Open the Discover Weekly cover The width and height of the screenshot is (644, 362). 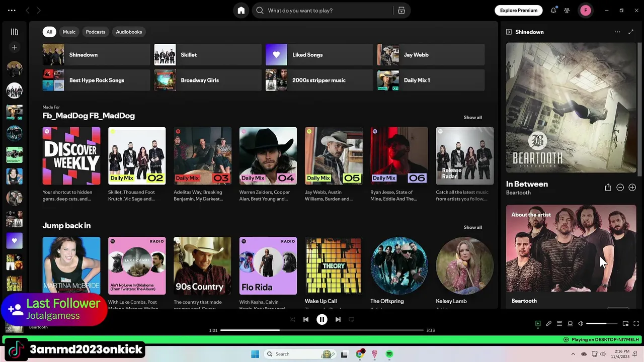coord(71,156)
